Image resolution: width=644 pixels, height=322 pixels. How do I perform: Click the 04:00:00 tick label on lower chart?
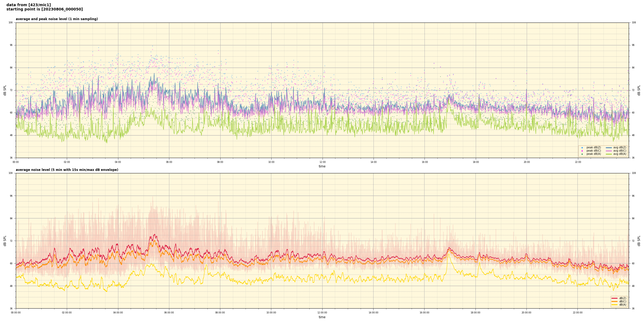coord(118,313)
